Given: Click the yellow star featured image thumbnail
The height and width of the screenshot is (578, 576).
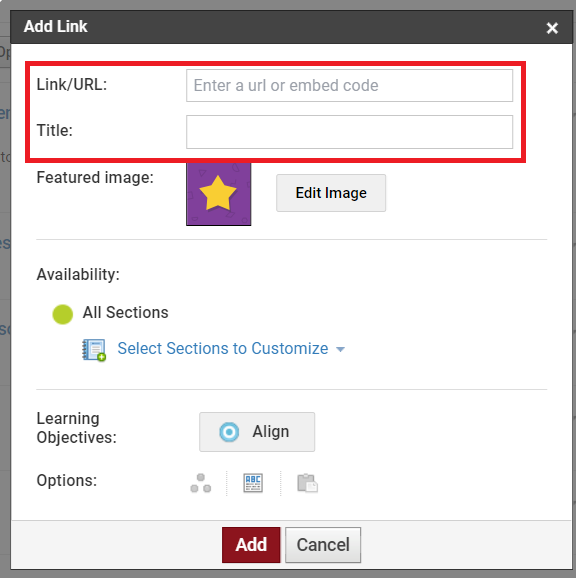Looking at the screenshot, I should [219, 194].
